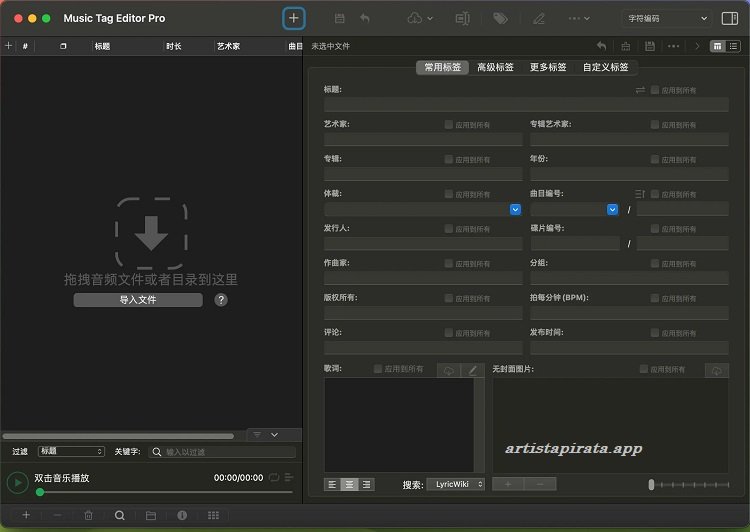This screenshot has height=532, width=750.
Task: Open the cloud download toolbar menu
Action: (x=419, y=19)
